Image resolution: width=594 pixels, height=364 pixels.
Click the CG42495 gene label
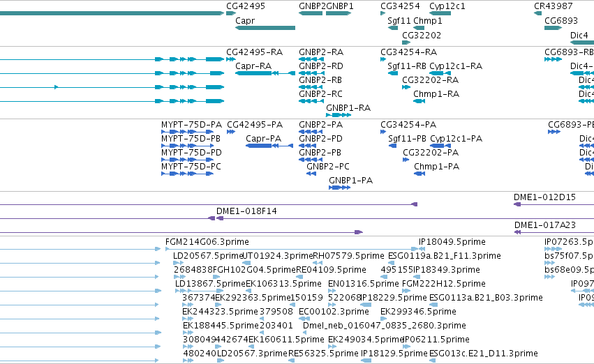[246, 6]
